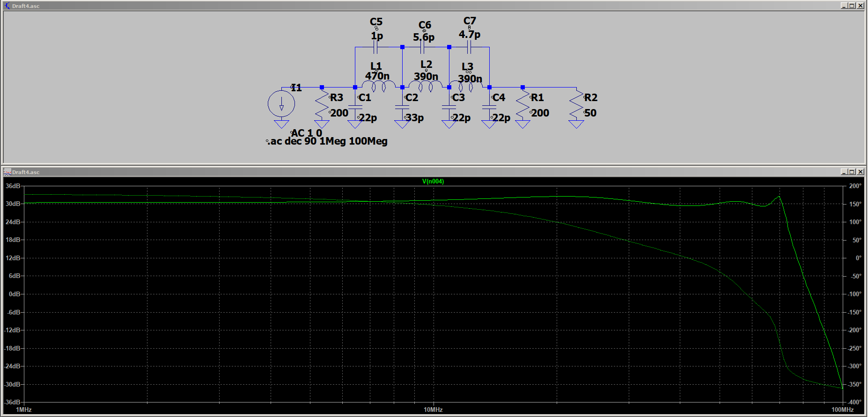Maximize the schematic window
The height and width of the screenshot is (417, 868).
pos(852,6)
